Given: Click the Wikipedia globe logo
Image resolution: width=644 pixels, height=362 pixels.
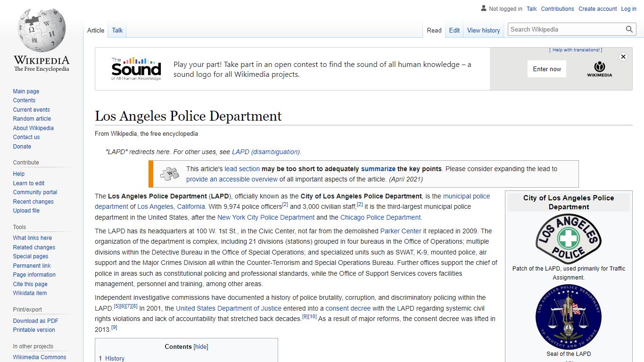Looking at the screenshot, I should click(x=41, y=30).
